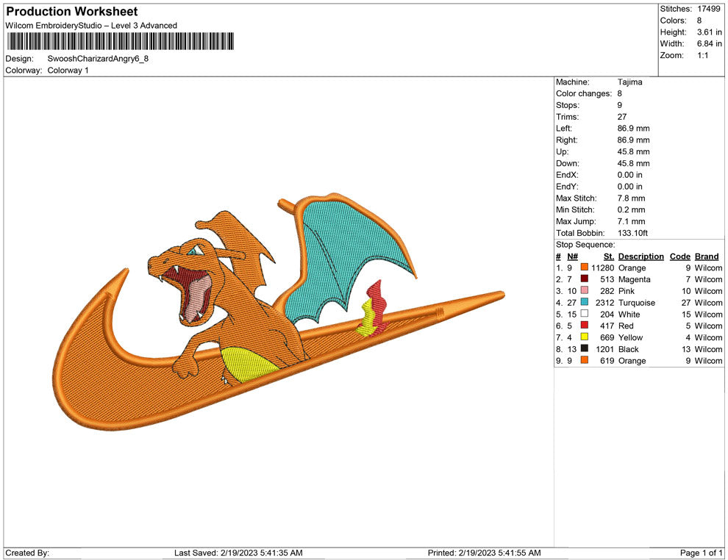This screenshot has width=728, height=560.
Task: Click the N# column header
Action: click(572, 256)
